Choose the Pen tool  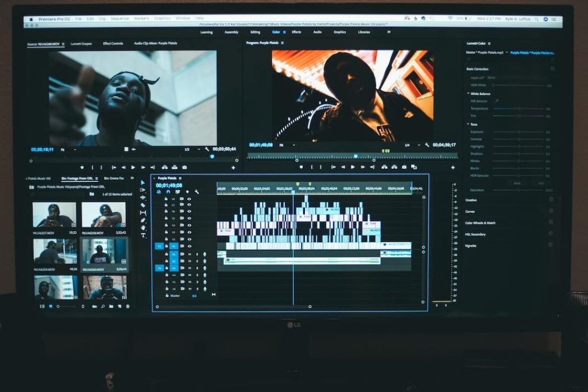143,220
